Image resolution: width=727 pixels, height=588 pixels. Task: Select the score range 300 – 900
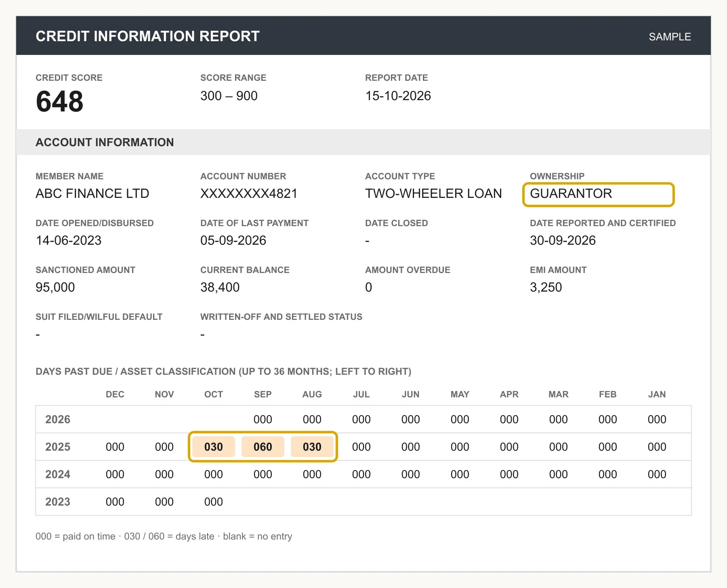coord(229,96)
